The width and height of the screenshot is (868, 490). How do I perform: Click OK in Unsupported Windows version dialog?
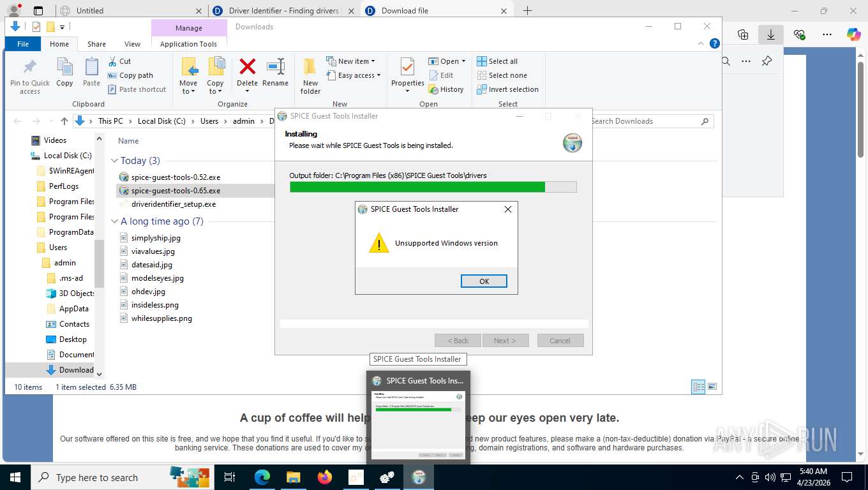484,281
